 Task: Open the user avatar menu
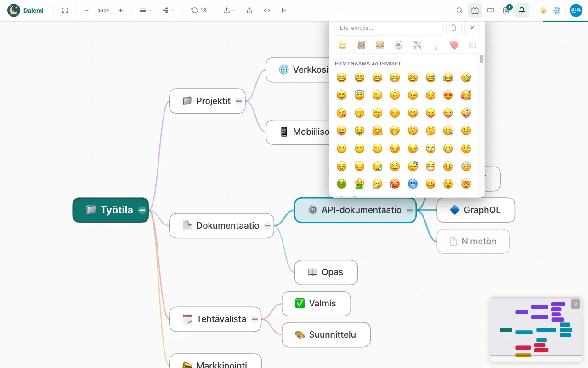click(x=576, y=10)
